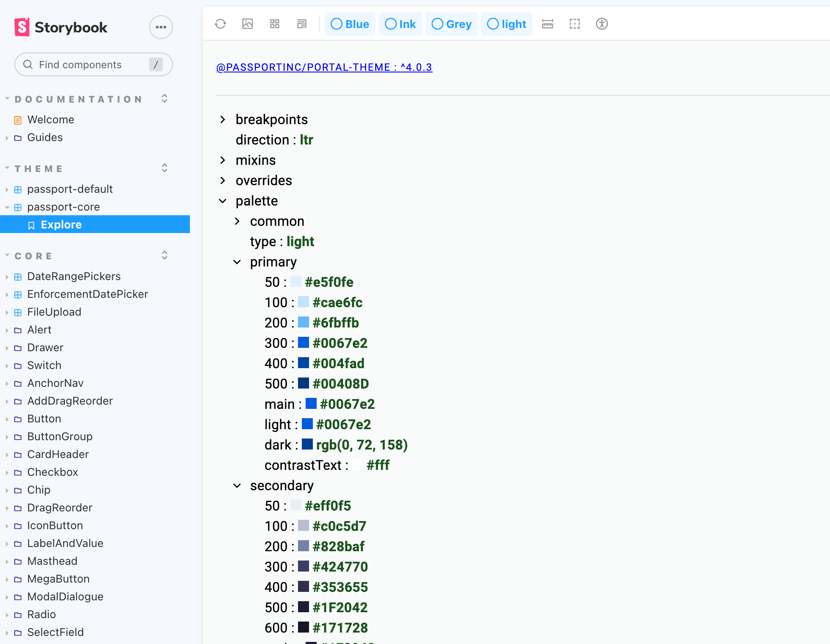Viewport: 830px width, 644px height.
Task: Select the Ink theme option
Action: [x=401, y=24]
